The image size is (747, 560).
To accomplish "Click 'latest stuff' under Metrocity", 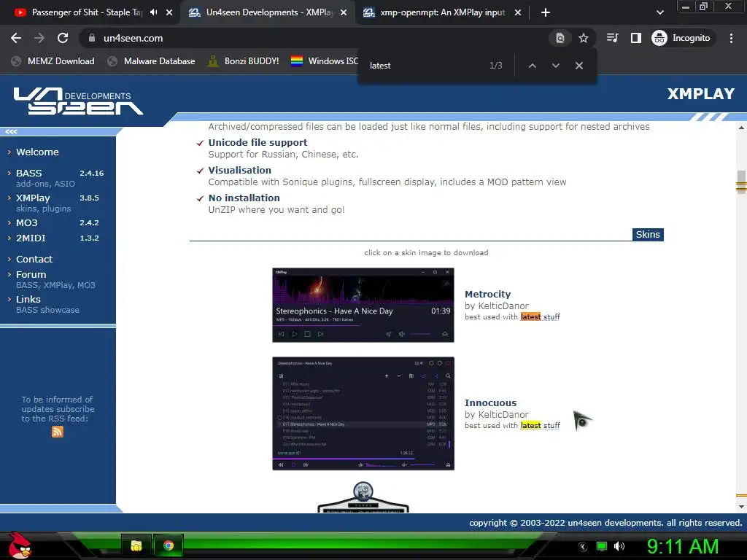I will (x=541, y=316).
